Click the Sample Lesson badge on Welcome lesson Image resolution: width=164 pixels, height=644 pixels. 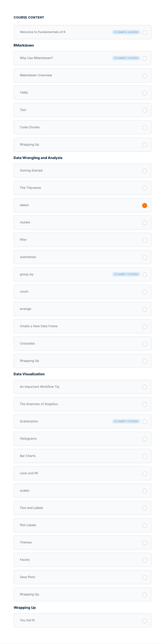point(126,32)
